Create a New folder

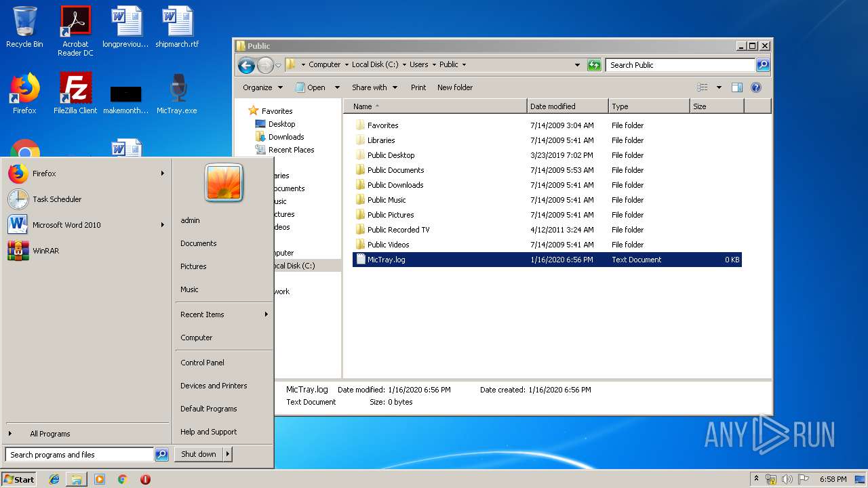coord(455,87)
